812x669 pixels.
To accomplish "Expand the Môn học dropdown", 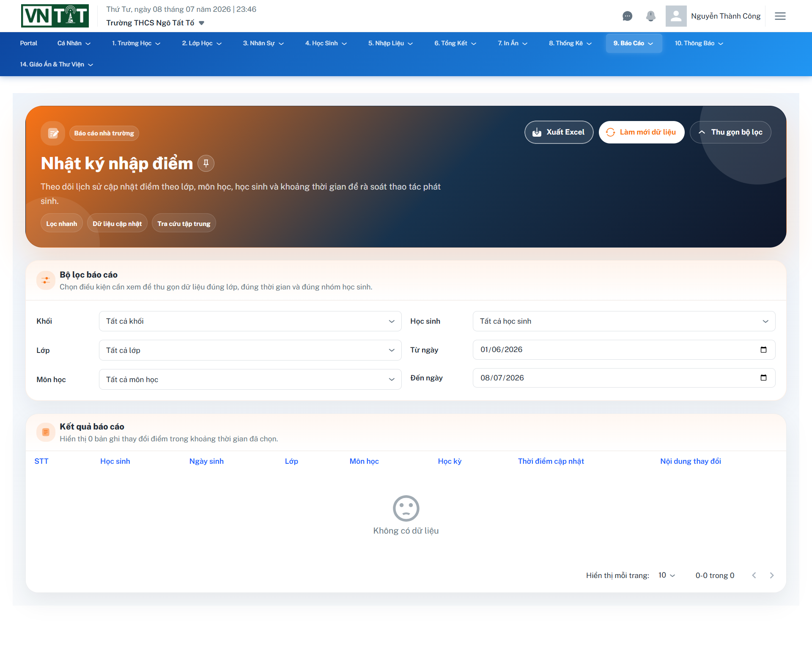I will click(250, 380).
